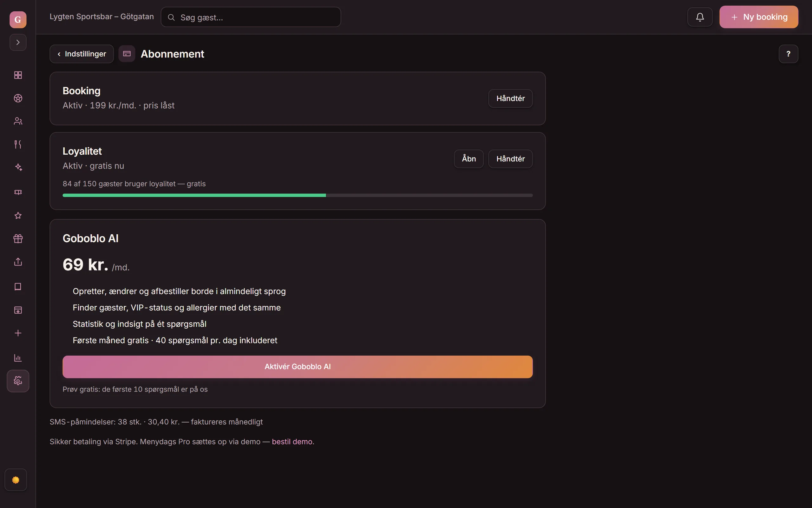Image resolution: width=812 pixels, height=508 pixels.
Task: Click the search magnifier icon
Action: (171, 17)
